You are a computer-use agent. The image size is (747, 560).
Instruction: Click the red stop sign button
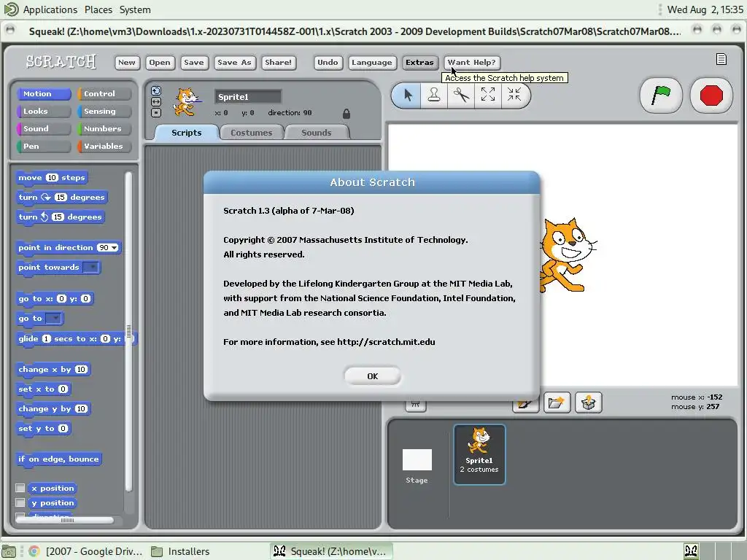pos(711,96)
